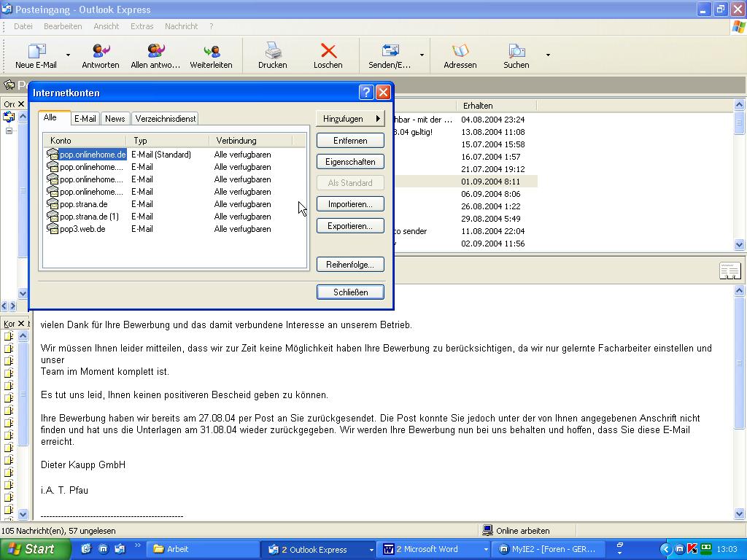Viewport: 747px width, 560px height.
Task: Switch to Arbeit folder in taskbar
Action: (203, 550)
